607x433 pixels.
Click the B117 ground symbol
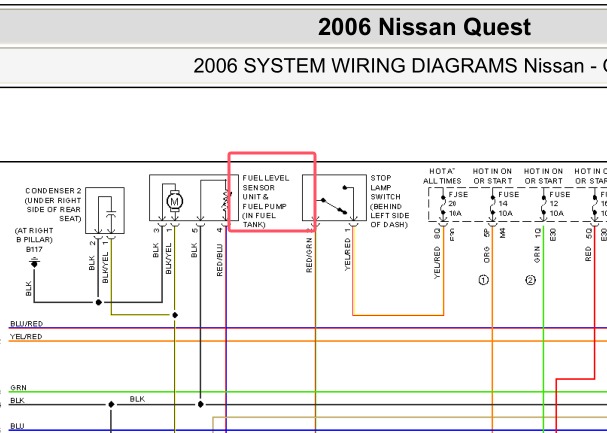[34, 263]
